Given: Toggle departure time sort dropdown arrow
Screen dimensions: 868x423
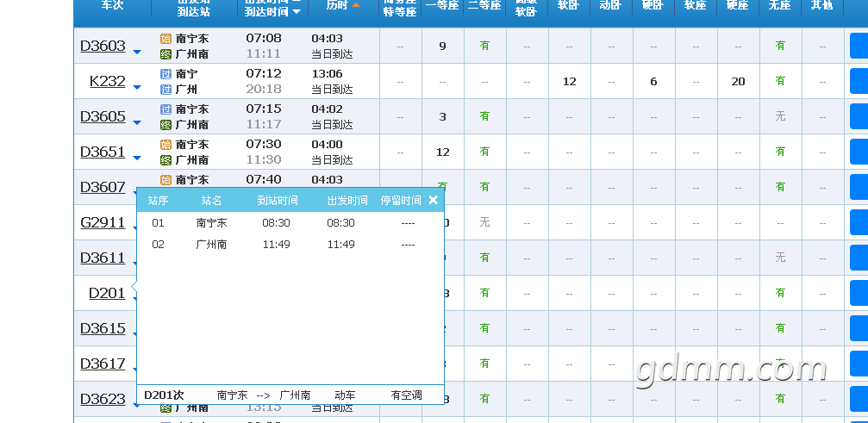Looking at the screenshot, I should [x=297, y=11].
